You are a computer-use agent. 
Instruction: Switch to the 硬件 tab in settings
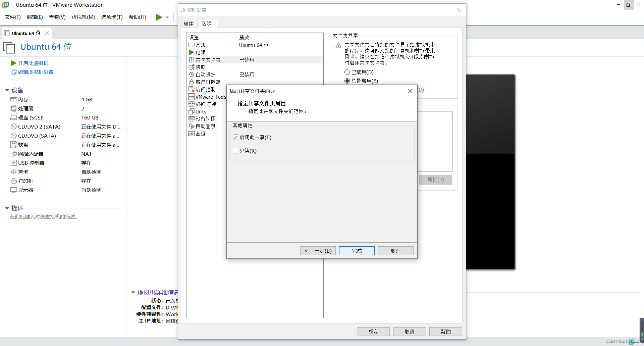click(189, 24)
